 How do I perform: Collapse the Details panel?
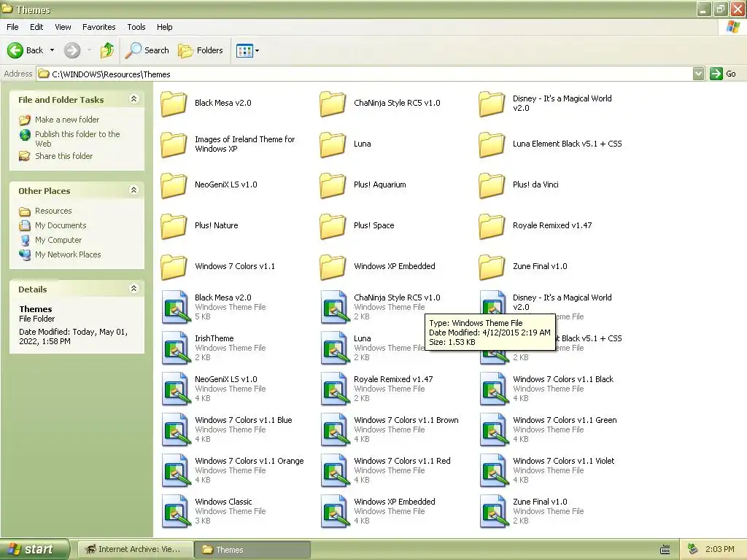(x=134, y=289)
